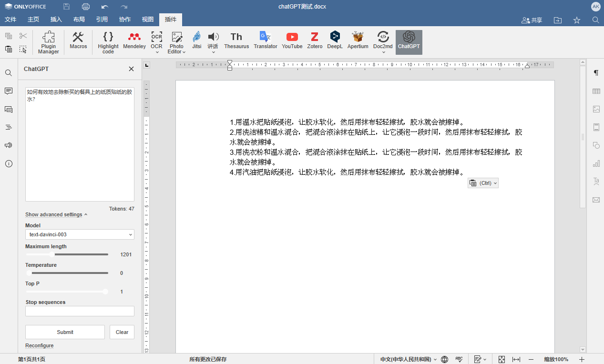Open text art settings in right sidebar
This screenshot has height=364, width=604.
point(596,182)
